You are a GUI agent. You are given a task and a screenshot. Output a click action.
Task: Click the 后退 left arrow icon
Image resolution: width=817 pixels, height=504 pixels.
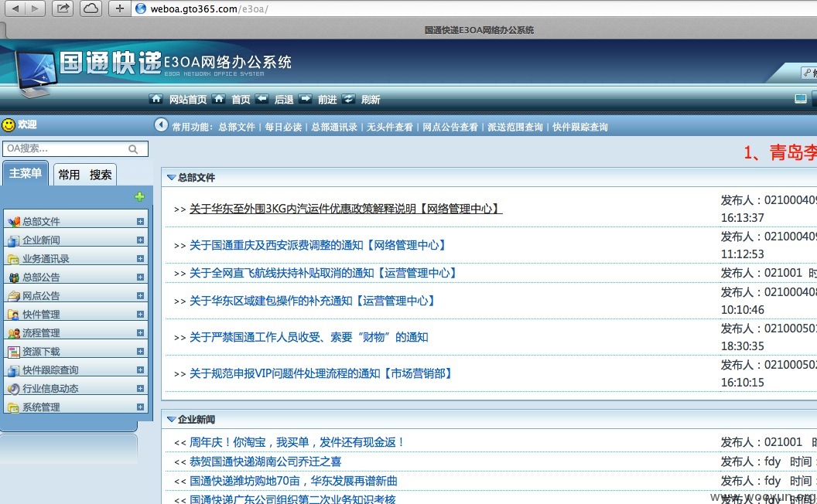[262, 99]
